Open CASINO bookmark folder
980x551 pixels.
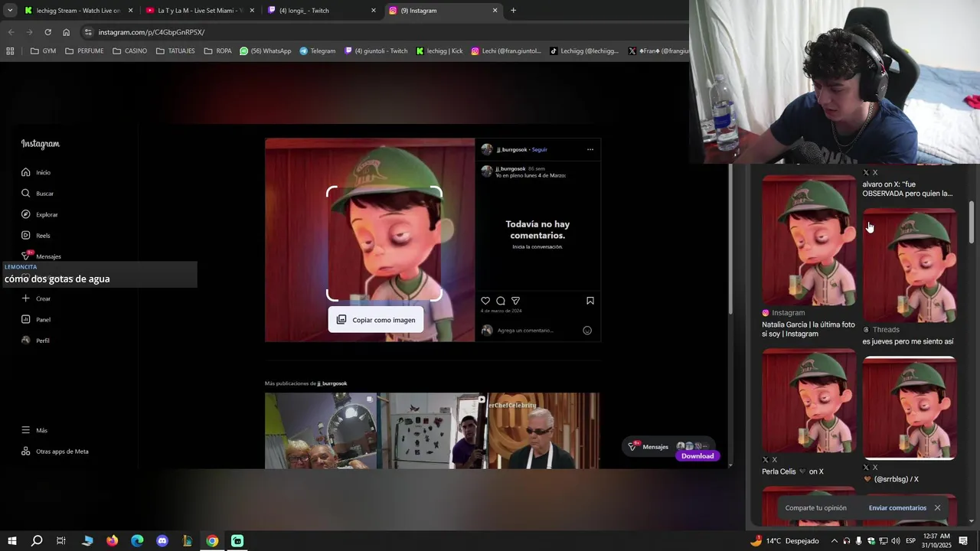tap(129, 51)
